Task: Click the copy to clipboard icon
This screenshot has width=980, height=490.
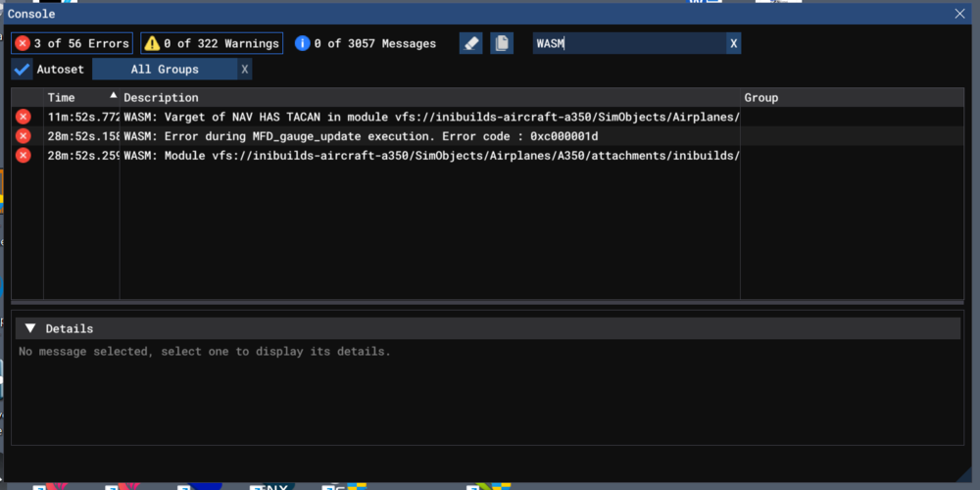Action: [502, 43]
